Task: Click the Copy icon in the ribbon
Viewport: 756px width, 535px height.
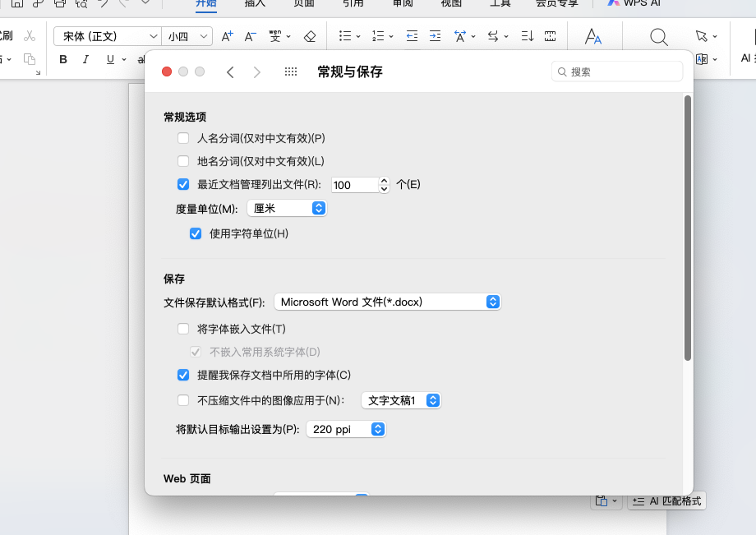Action: pos(30,59)
